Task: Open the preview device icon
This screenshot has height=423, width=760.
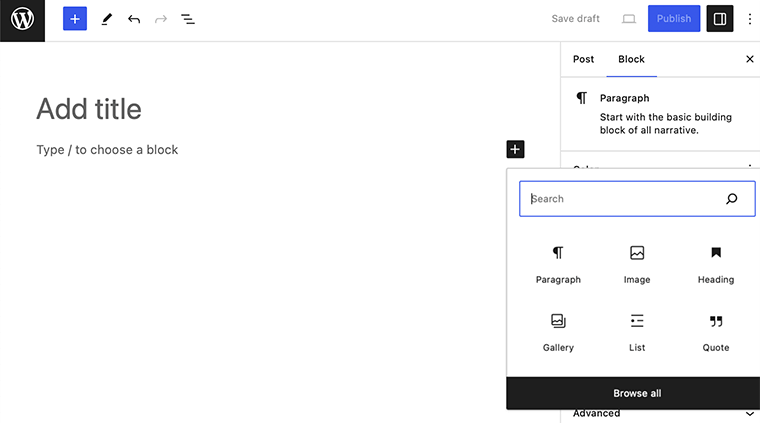Action: [x=629, y=19]
